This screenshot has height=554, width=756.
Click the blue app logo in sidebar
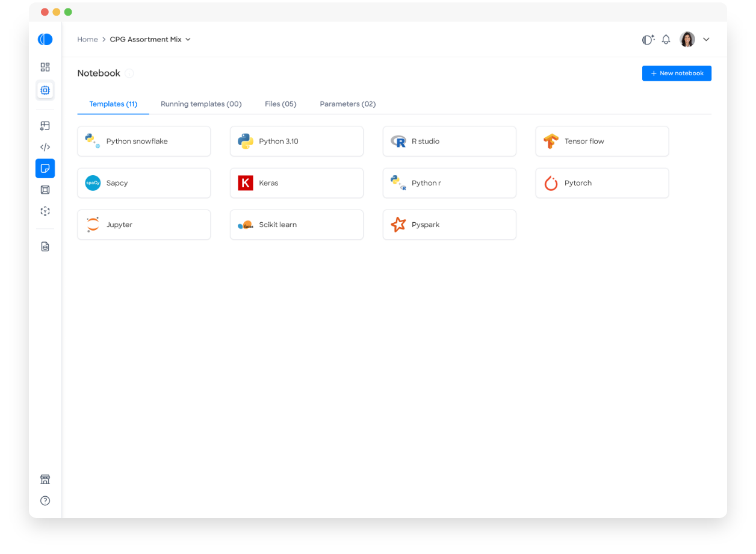coord(45,39)
